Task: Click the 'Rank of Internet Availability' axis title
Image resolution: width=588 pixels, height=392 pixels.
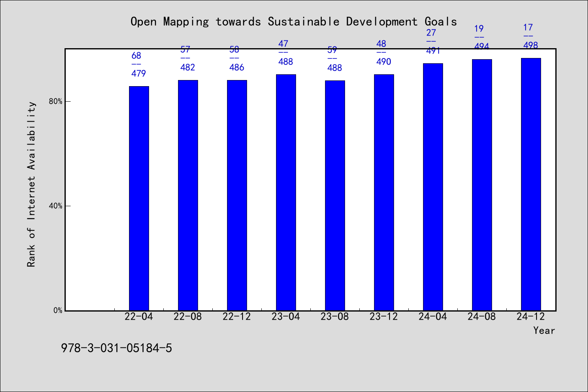Action: pyautogui.click(x=31, y=184)
